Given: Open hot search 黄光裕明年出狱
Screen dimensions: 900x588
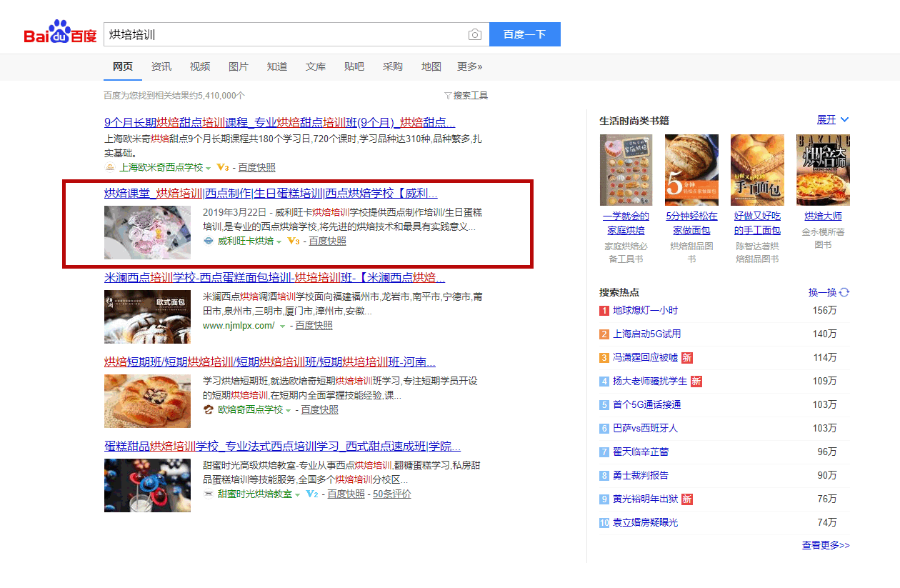Looking at the screenshot, I should click(x=645, y=499).
